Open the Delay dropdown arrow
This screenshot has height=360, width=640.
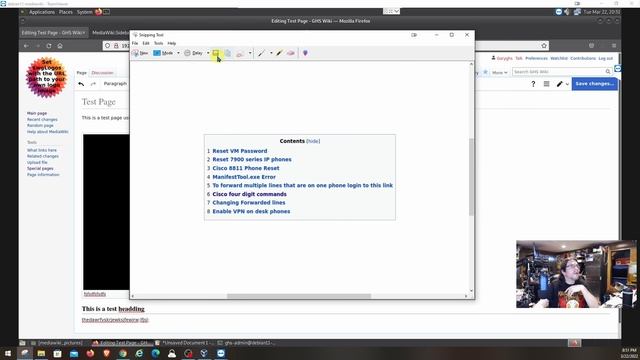208,53
